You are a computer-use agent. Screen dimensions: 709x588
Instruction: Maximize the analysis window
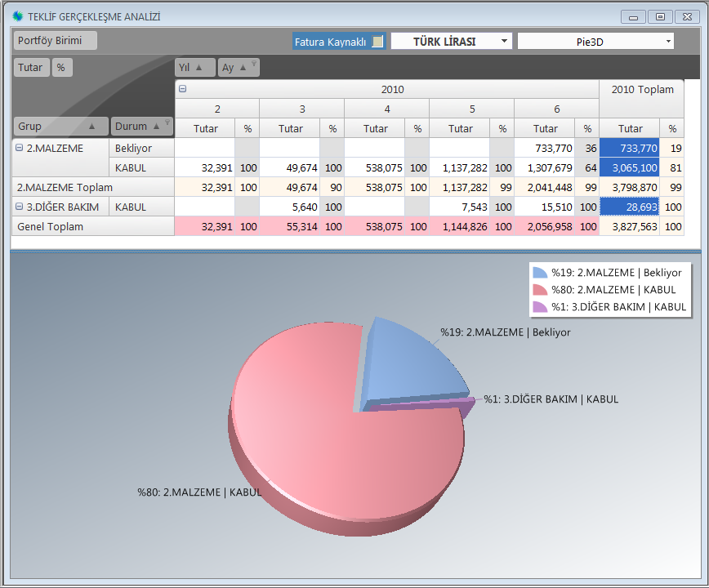point(660,16)
